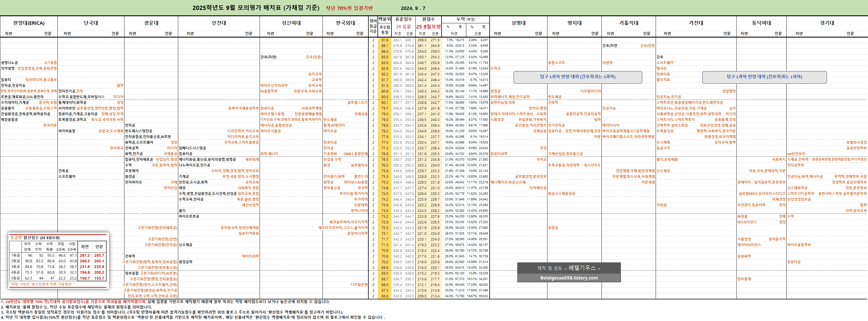Screen dimensions: 868x321
Task: Click the 한양대(ERICA) column header
Action: pyautogui.click(x=29, y=23)
